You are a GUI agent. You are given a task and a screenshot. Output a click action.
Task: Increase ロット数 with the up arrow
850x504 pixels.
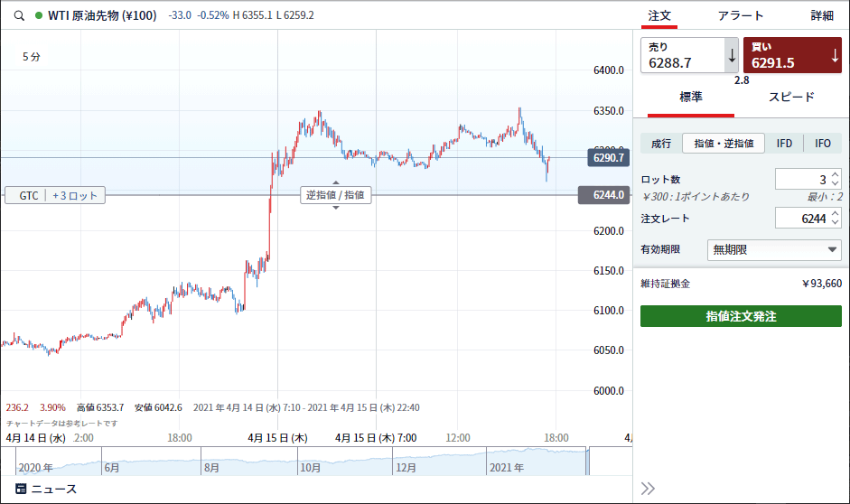[836, 174]
